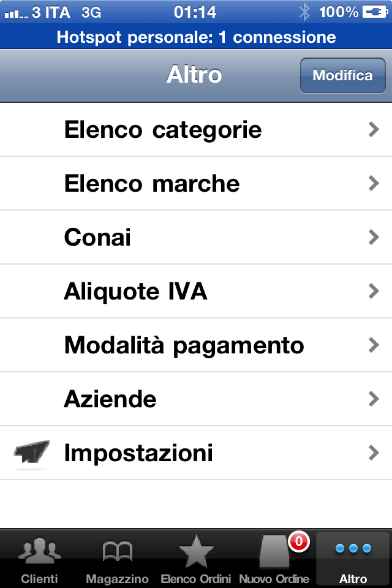Viewport: 392px width, 588px height.
Task: Expand the Elenco categorie chevron
Action: [x=374, y=129]
